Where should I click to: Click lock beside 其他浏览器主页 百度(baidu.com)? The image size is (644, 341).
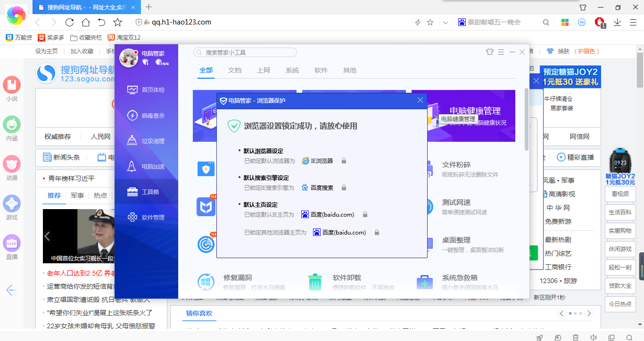[377, 233]
